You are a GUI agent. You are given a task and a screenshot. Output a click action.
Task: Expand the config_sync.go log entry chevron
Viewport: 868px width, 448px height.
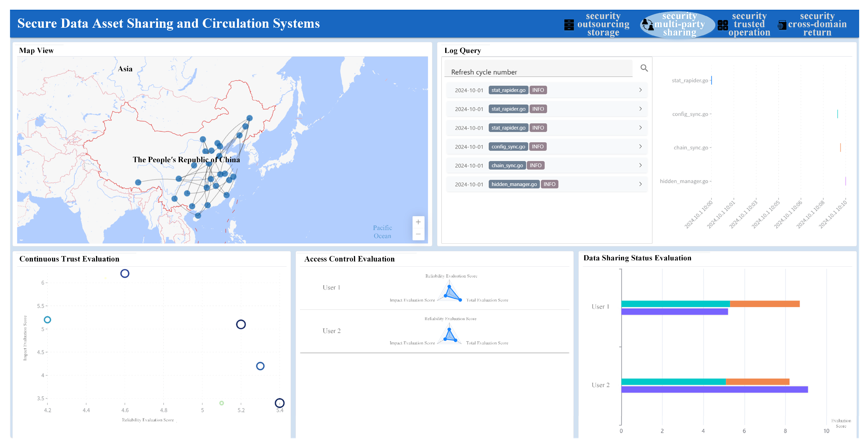(640, 147)
